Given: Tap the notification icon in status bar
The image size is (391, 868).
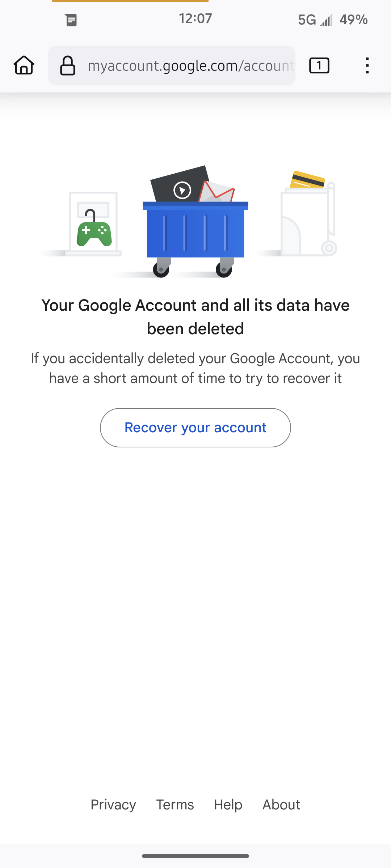Looking at the screenshot, I should (x=71, y=20).
